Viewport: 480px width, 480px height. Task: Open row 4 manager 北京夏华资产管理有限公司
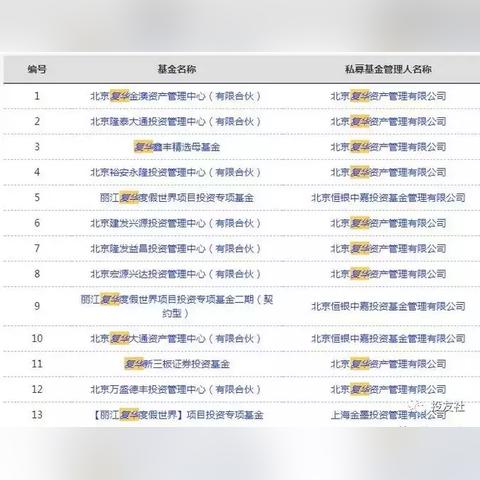point(388,172)
